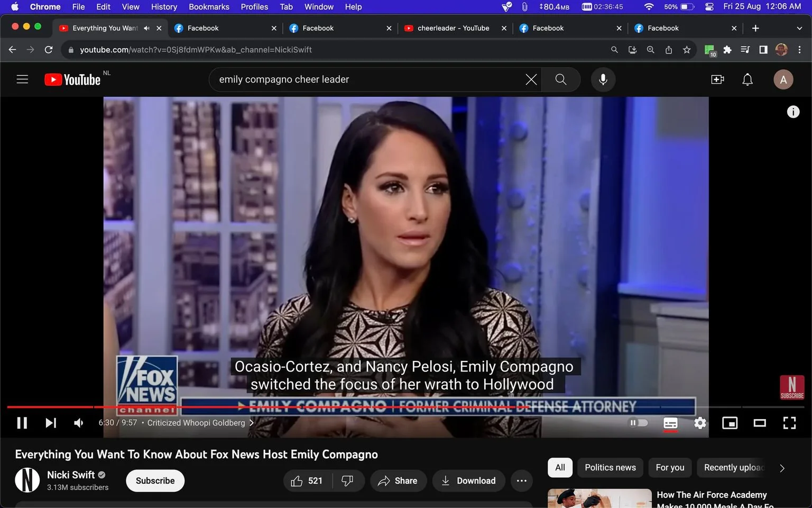Click the Share button

point(398,480)
